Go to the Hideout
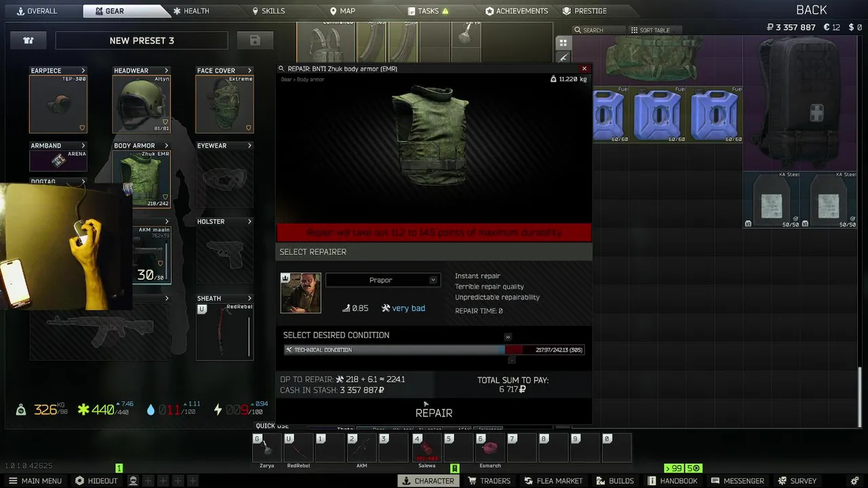The image size is (868, 488). (x=96, y=481)
